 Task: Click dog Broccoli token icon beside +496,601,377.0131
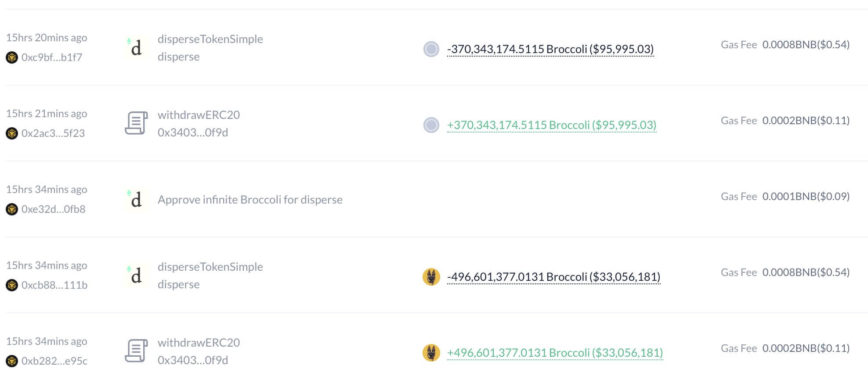point(431,353)
